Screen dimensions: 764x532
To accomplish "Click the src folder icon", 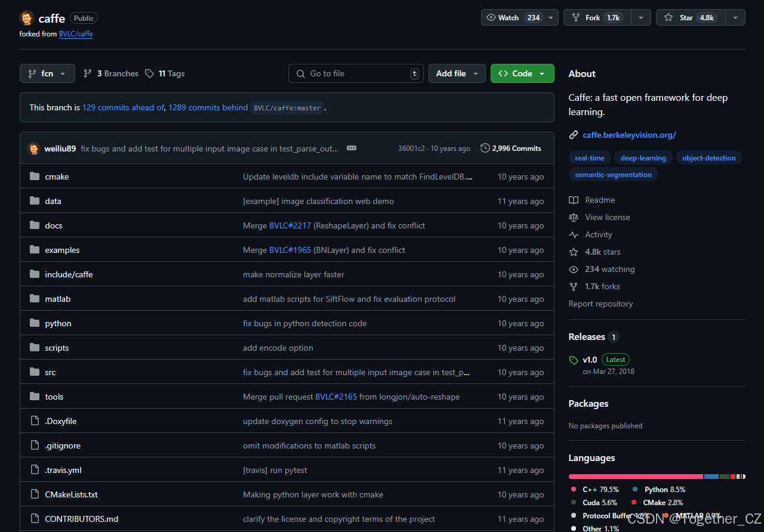I will coord(35,372).
